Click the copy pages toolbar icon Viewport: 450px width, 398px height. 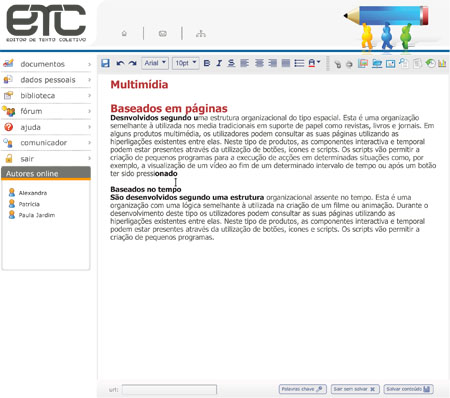coord(404,63)
